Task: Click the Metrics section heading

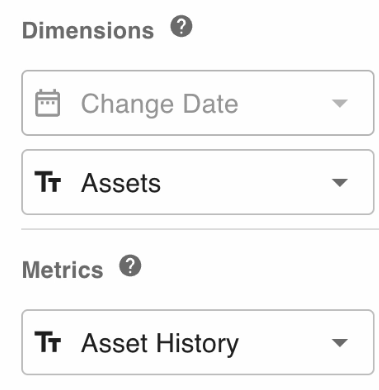Action: click(x=63, y=269)
